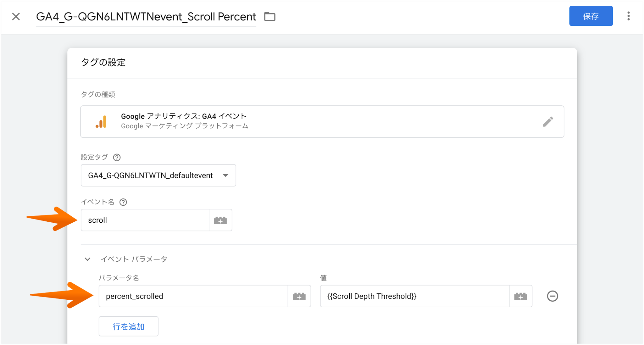Edit the tag name GA4_G-QGN6LNTWTNevent_Scroll Percent

[146, 17]
